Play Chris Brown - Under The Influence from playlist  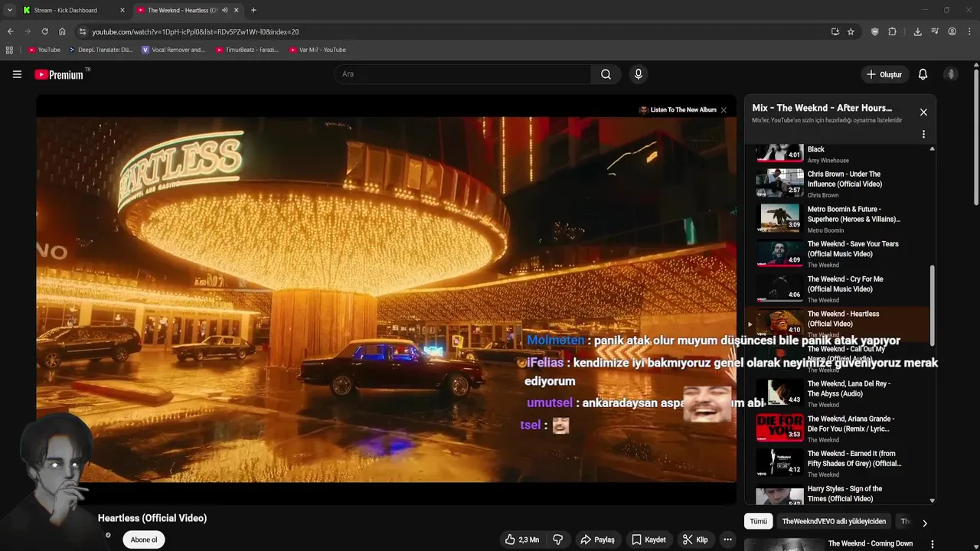[838, 184]
